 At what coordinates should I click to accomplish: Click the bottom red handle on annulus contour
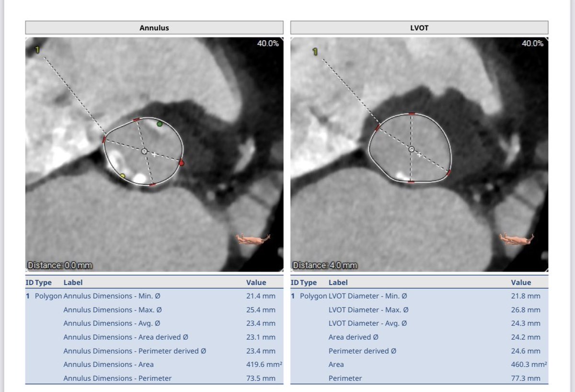(152, 184)
